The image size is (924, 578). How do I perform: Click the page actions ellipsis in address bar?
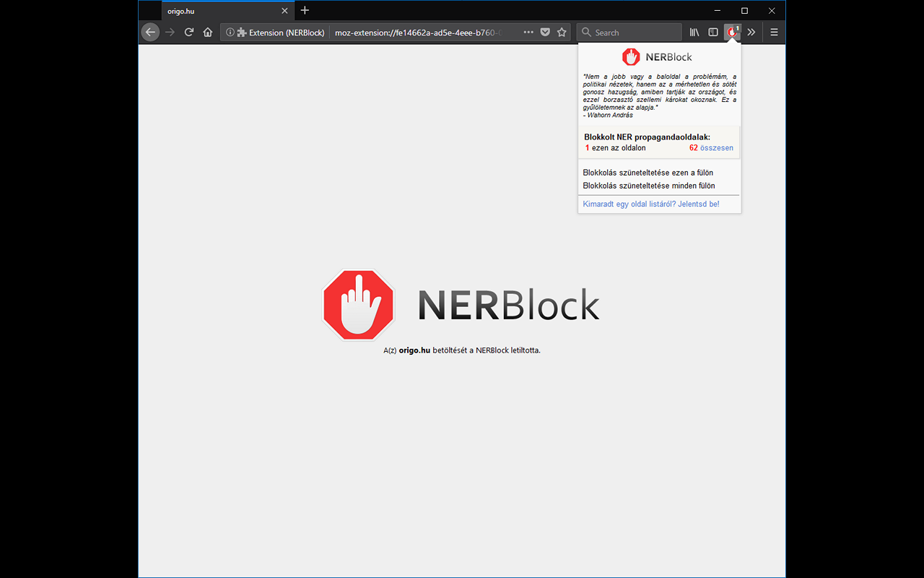tap(528, 32)
